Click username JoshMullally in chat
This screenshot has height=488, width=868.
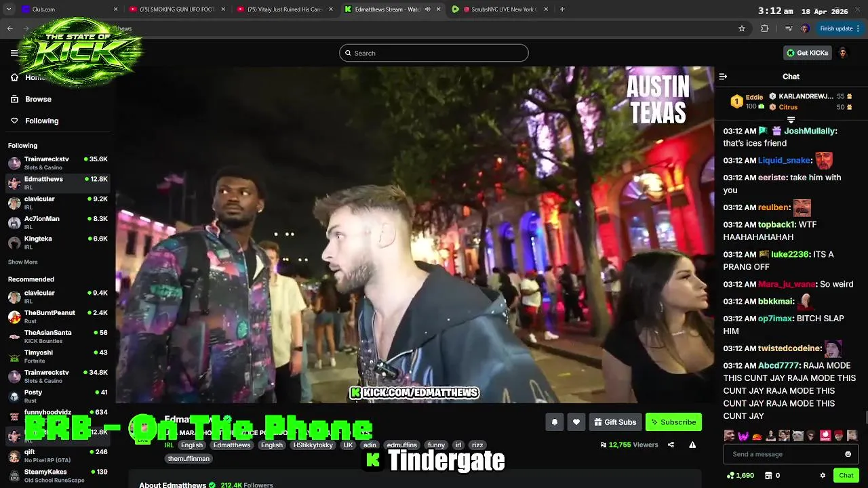pyautogui.click(x=810, y=131)
